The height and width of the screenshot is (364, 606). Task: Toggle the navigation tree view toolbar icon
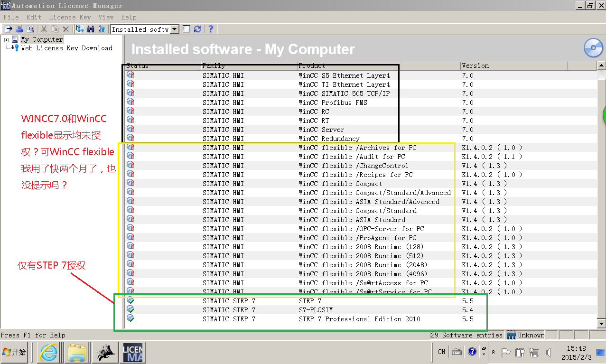click(79, 29)
